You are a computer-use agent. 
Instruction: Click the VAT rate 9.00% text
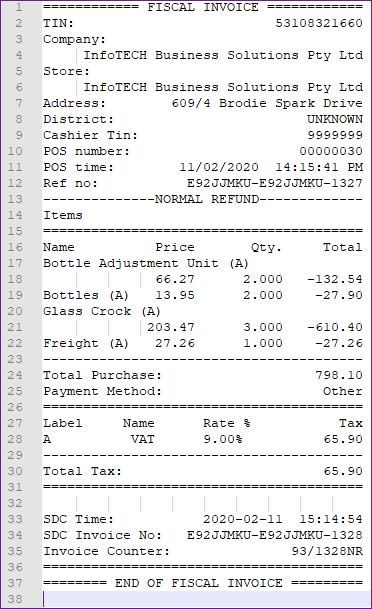click(223, 439)
